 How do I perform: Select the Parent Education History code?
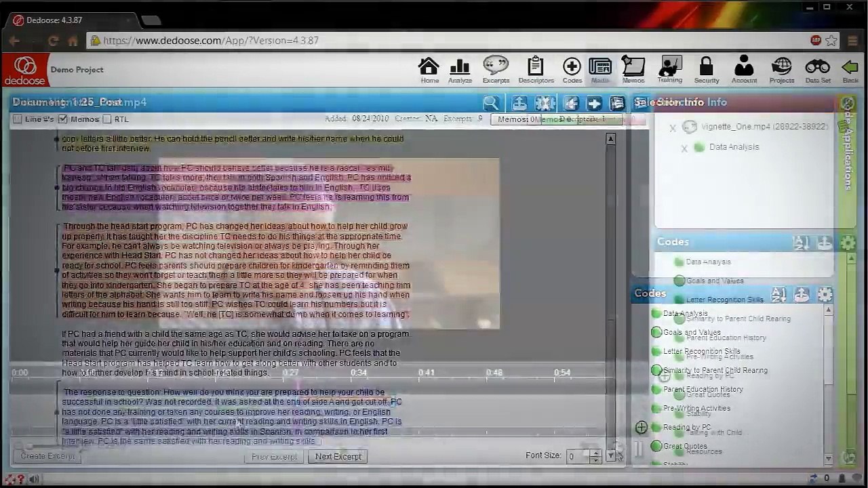pyautogui.click(x=703, y=390)
